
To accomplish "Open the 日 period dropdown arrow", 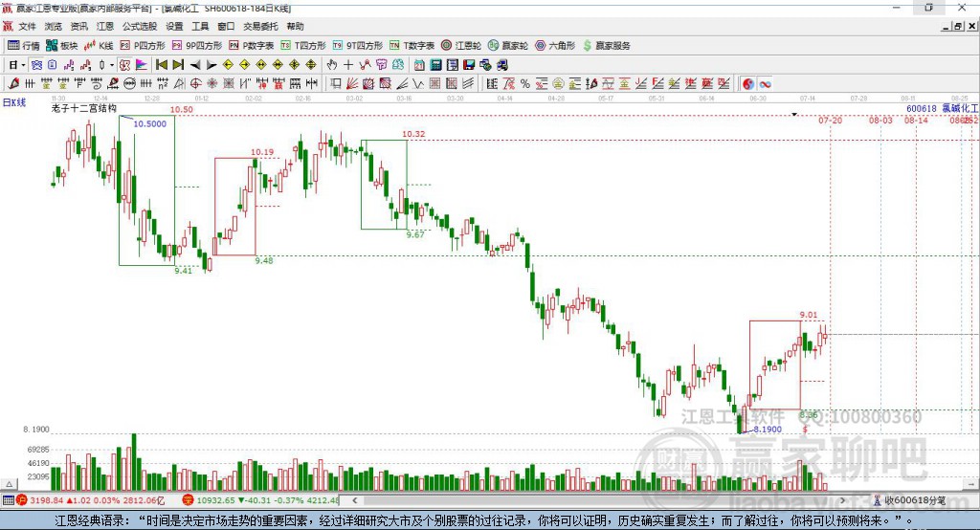I will tap(23, 65).
